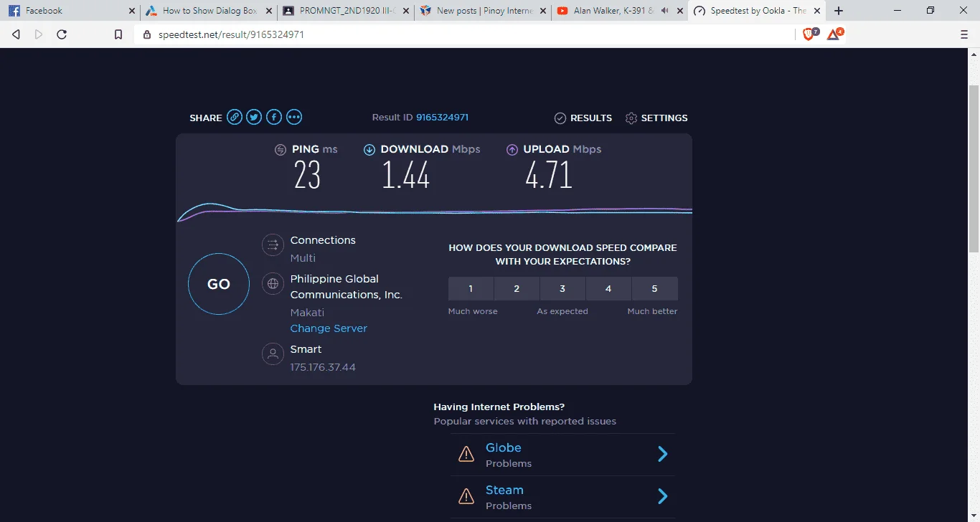
Task: Open Brave Shields lion icon
Action: [809, 34]
